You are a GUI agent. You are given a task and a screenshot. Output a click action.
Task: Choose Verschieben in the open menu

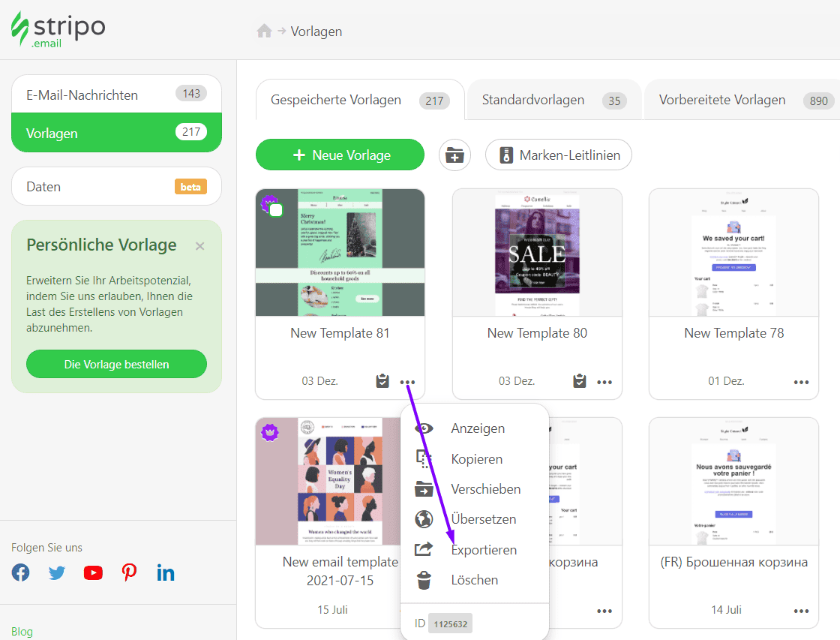485,488
